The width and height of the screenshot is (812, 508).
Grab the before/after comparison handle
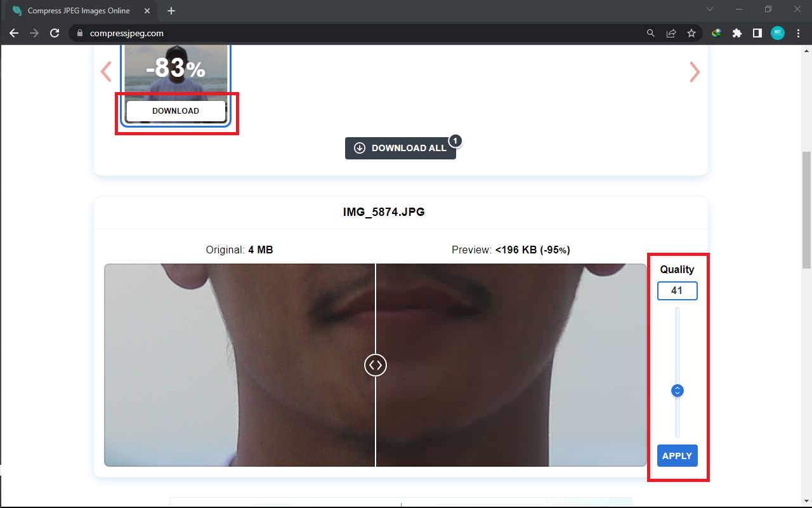(376, 365)
